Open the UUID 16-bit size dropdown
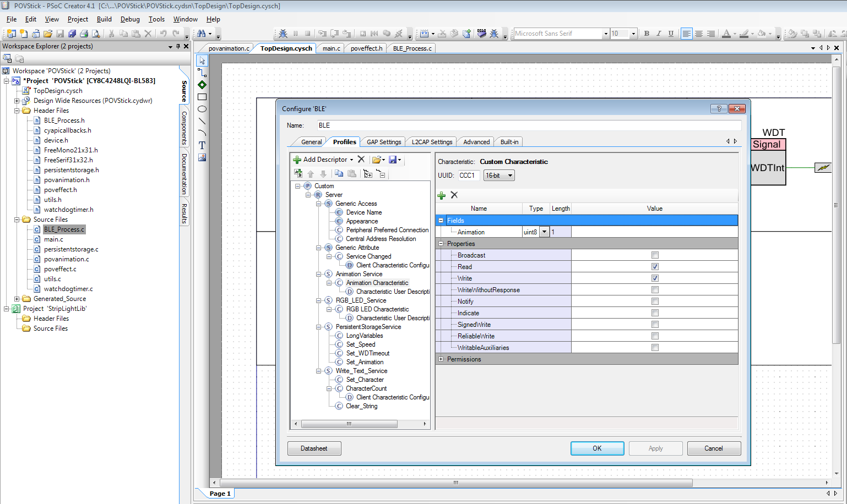This screenshot has height=504, width=847. (499, 176)
